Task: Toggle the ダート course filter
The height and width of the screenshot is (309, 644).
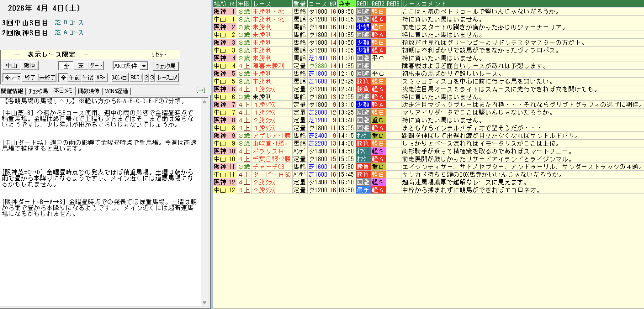Action: point(96,66)
